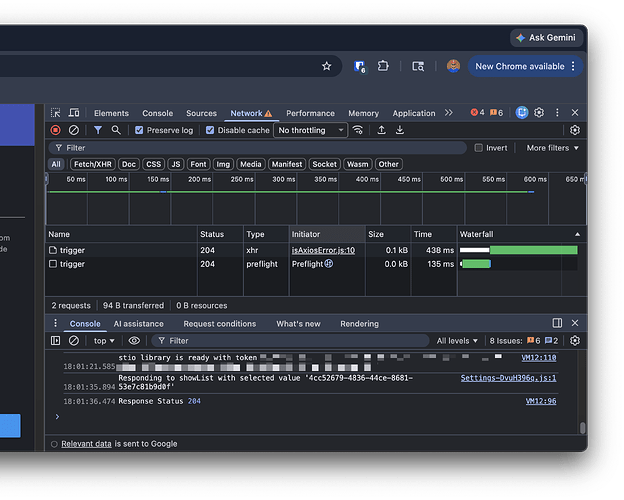The width and height of the screenshot is (624, 500).
Task: Filter by Socket requests
Action: coord(324,164)
